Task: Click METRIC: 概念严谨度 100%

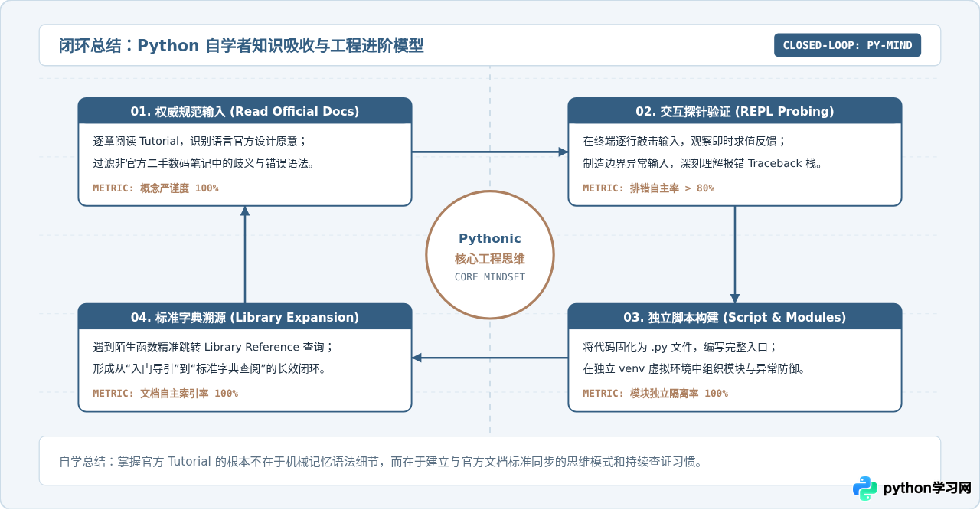Action: coord(155,188)
